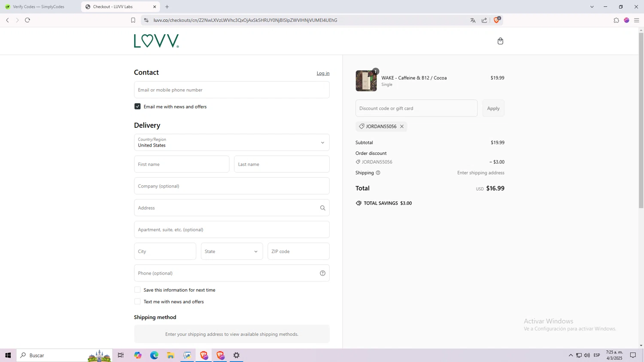
Task: Click the Discount code or gift card field
Action: tap(416, 108)
